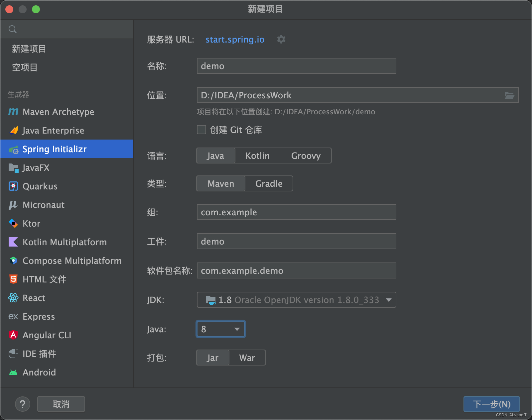This screenshot has height=420, width=532.
Task: Select Kotlin Multiplatform generator
Action: pyautogui.click(x=66, y=242)
